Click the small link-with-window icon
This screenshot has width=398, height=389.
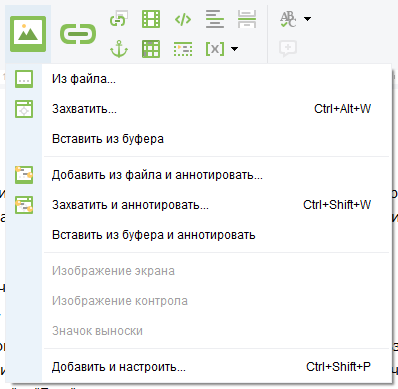(x=119, y=19)
